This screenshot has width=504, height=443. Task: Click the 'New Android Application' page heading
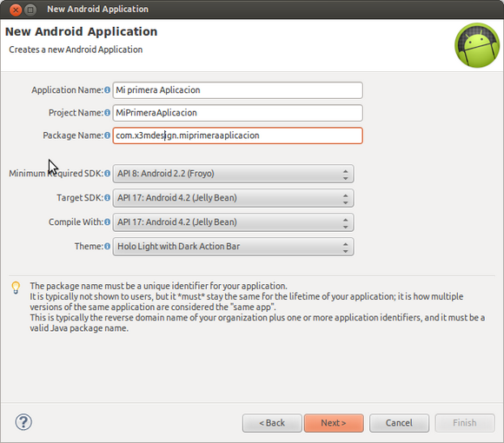point(82,32)
